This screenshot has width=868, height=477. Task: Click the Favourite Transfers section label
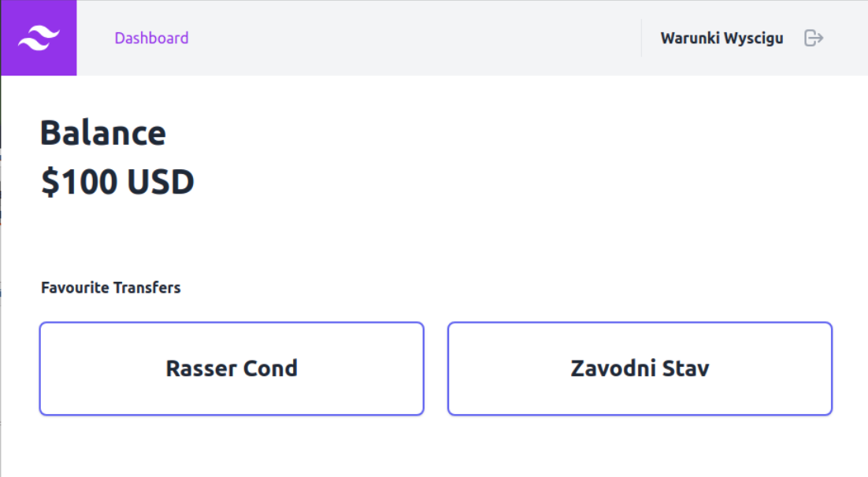click(x=111, y=287)
